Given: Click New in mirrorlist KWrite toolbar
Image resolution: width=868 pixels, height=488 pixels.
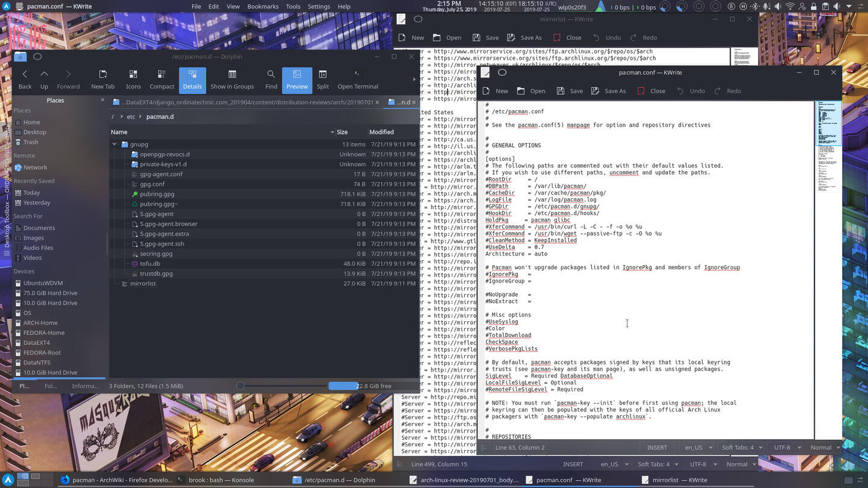Looking at the screenshot, I should (411, 37).
